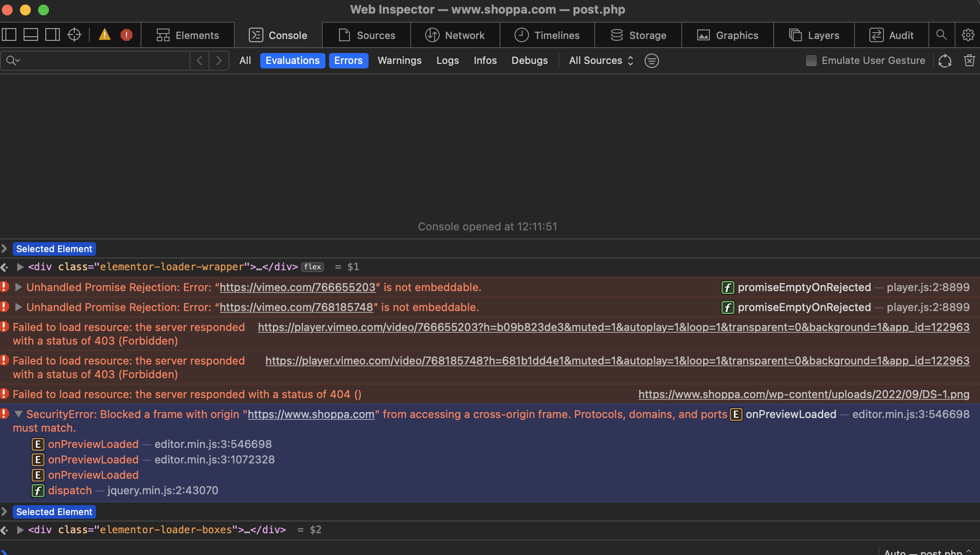The height and width of the screenshot is (555, 980).
Task: Toggle the Logs filter
Action: [447, 61]
